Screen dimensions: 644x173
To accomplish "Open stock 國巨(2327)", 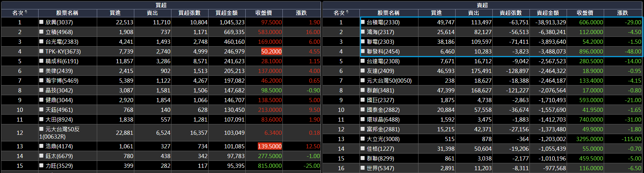I will click(x=380, y=100).
